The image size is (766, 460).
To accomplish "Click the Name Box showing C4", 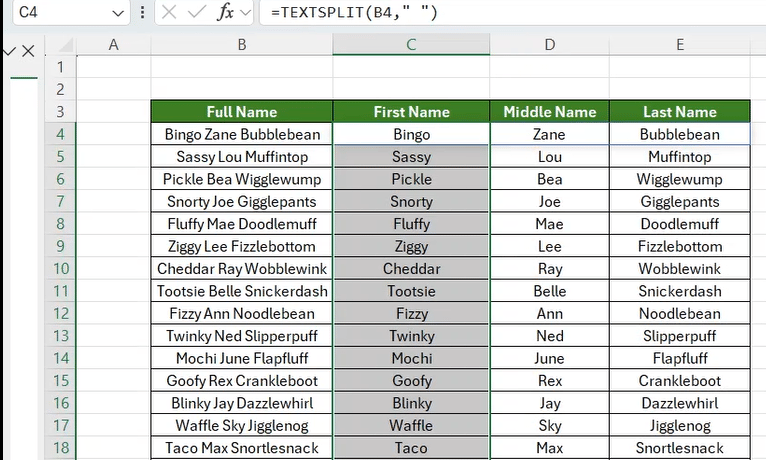I will 71,12.
